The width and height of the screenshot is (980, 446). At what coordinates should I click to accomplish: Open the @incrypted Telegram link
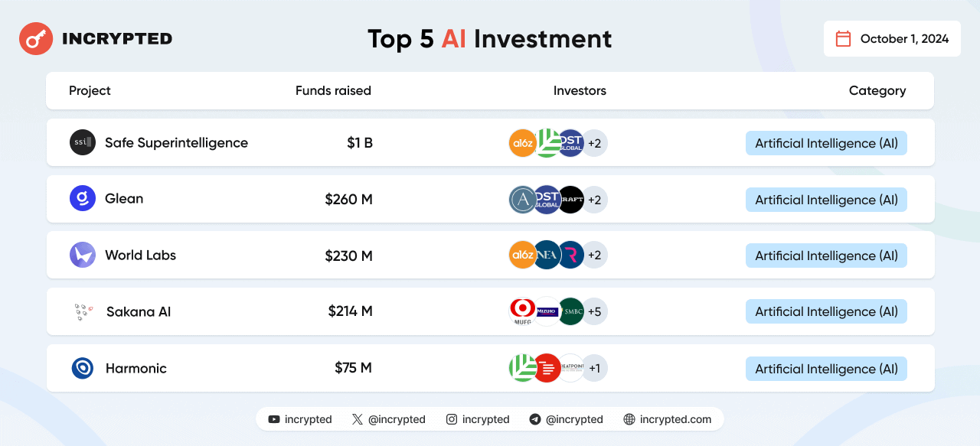[x=566, y=419]
